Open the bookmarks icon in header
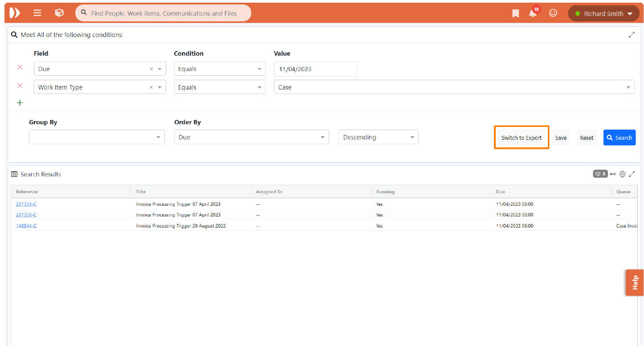This screenshot has height=346, width=644. coord(516,14)
